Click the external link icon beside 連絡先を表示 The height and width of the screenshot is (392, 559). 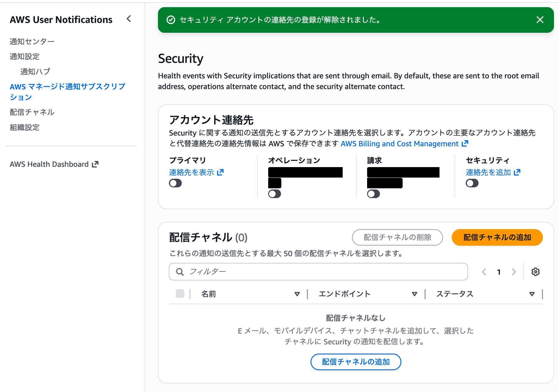(x=221, y=172)
